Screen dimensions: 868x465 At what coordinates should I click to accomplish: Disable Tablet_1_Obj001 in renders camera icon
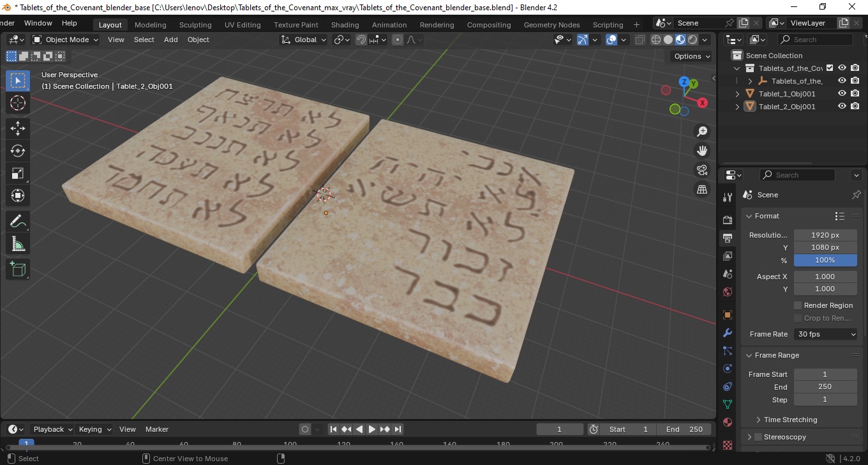[855, 93]
